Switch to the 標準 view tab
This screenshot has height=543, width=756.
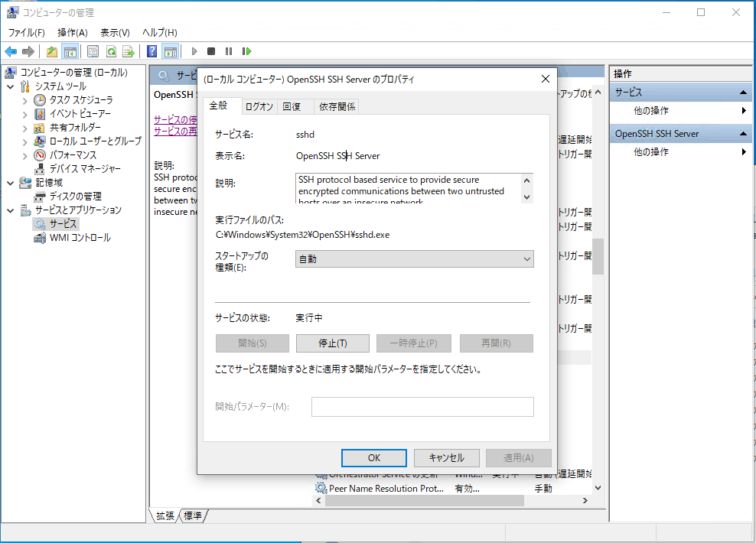[x=193, y=516]
